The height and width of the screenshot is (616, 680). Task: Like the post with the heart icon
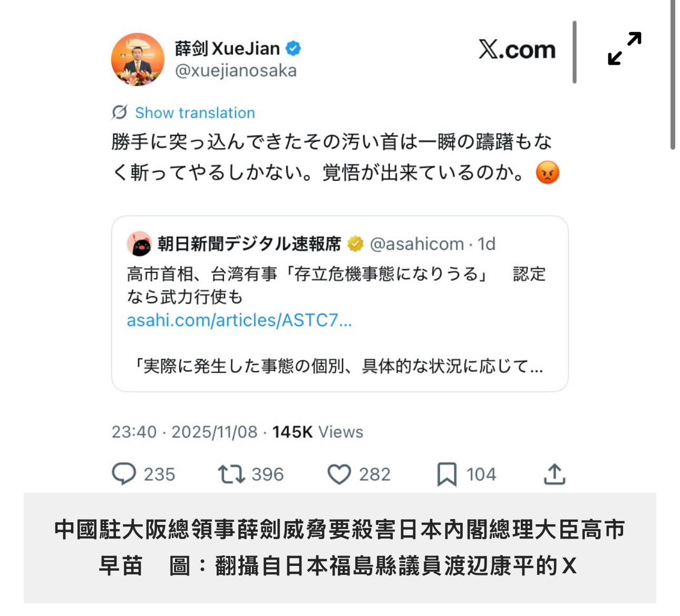click(339, 474)
